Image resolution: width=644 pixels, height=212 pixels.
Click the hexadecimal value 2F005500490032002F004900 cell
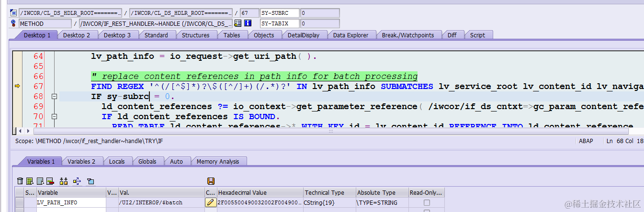pos(260,202)
